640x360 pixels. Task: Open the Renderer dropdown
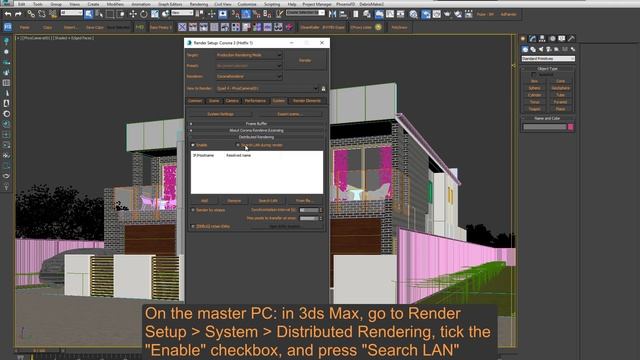tap(249, 76)
